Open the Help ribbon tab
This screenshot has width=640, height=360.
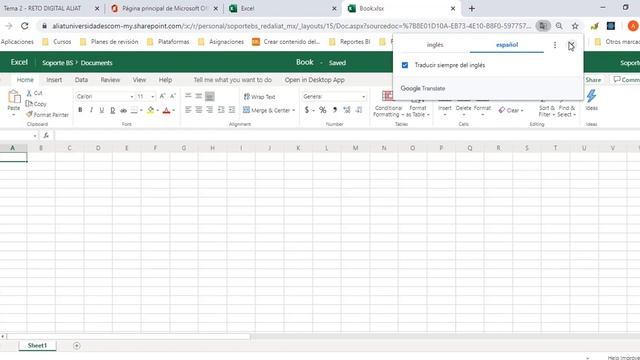[165, 80]
